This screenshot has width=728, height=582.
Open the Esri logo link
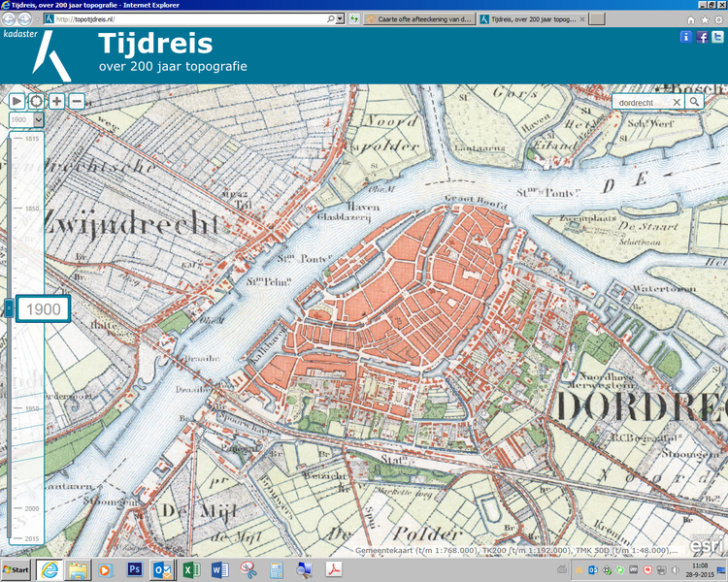pyautogui.click(x=707, y=544)
